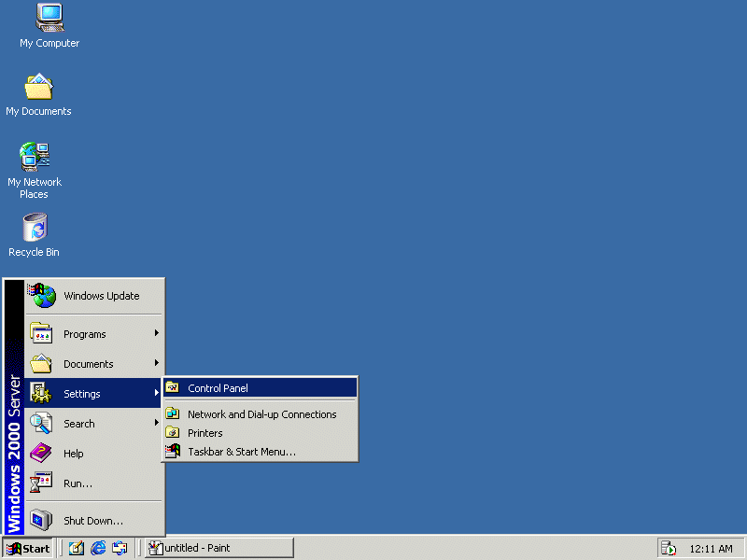
Task: Choose Control Panel in Settings submenu
Action: coord(261,387)
